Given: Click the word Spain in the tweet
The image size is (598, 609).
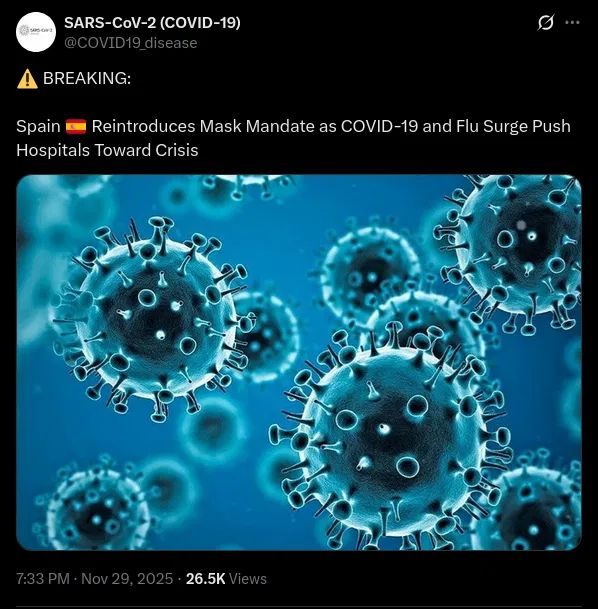Looking at the screenshot, I should (38, 127).
